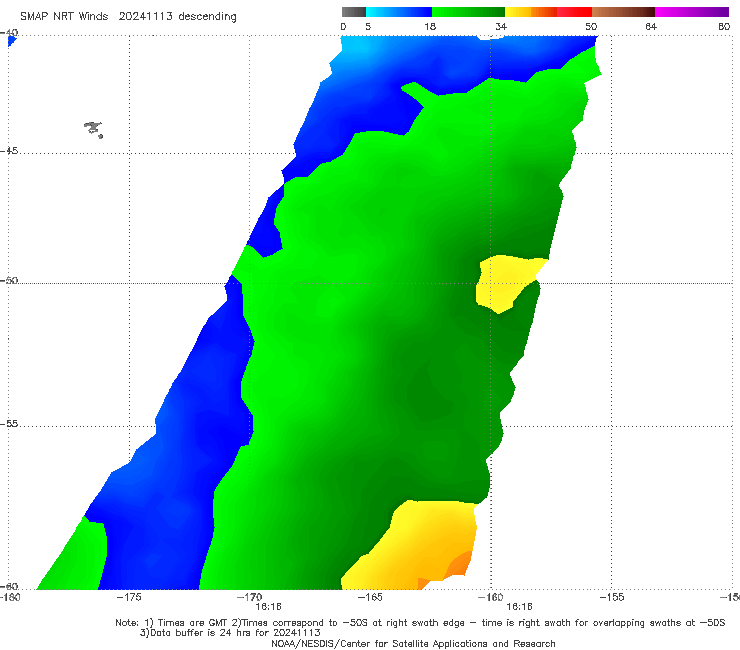Image resolution: width=740 pixels, height=650 pixels.
Task: Click the swath time label under -160
Action: [x=519, y=607]
